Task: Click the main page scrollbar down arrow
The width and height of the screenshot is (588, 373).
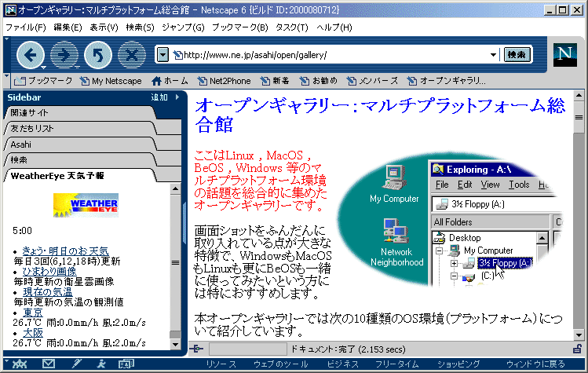Action: point(579,335)
